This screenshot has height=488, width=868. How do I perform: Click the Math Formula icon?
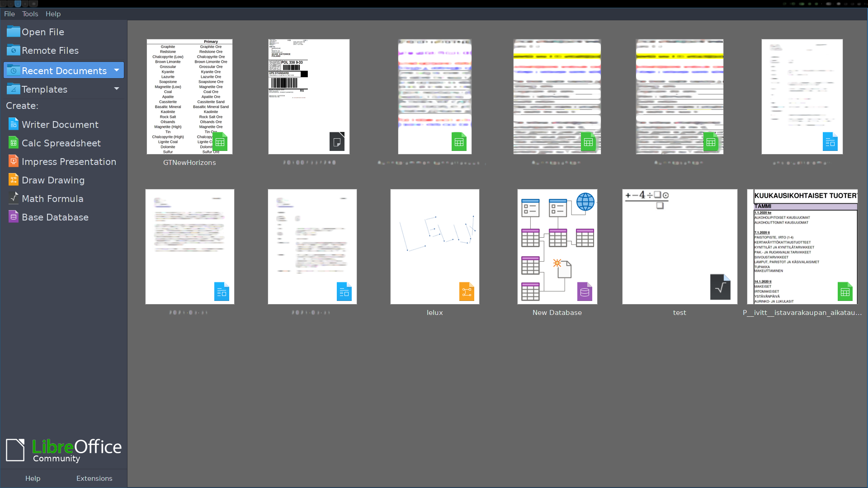pos(14,198)
